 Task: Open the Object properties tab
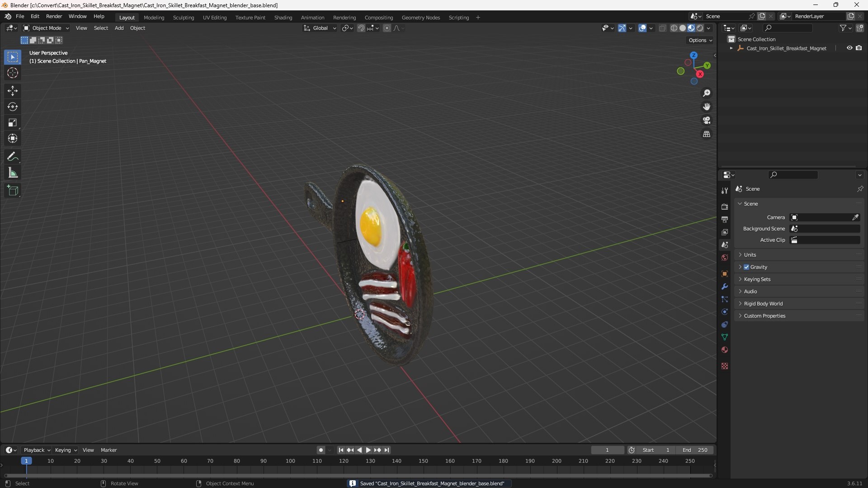[725, 274]
